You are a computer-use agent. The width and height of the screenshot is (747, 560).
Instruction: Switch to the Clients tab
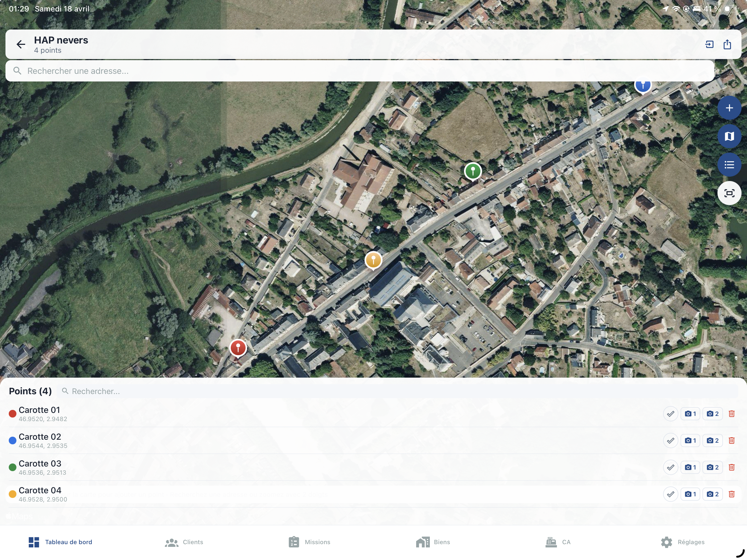click(x=184, y=542)
